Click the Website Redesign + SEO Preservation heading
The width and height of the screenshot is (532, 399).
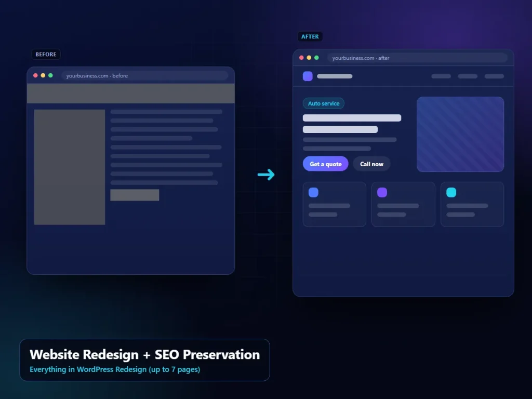click(144, 354)
